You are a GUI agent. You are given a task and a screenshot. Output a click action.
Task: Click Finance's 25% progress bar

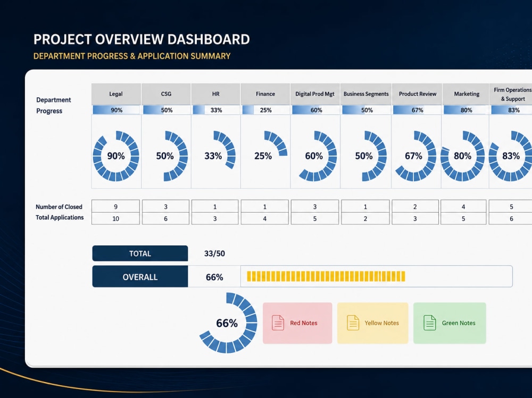265,110
